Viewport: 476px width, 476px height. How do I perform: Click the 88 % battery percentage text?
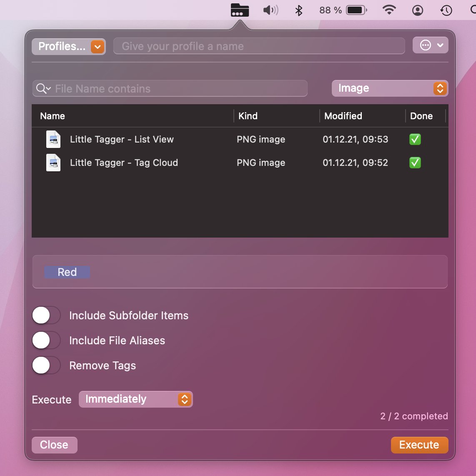click(330, 10)
